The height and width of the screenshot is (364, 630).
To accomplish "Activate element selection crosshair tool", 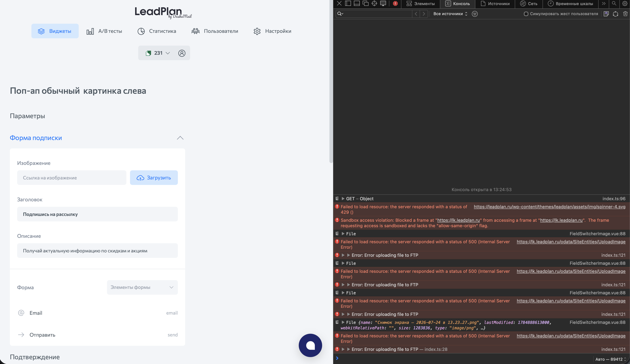I will 374,3.
